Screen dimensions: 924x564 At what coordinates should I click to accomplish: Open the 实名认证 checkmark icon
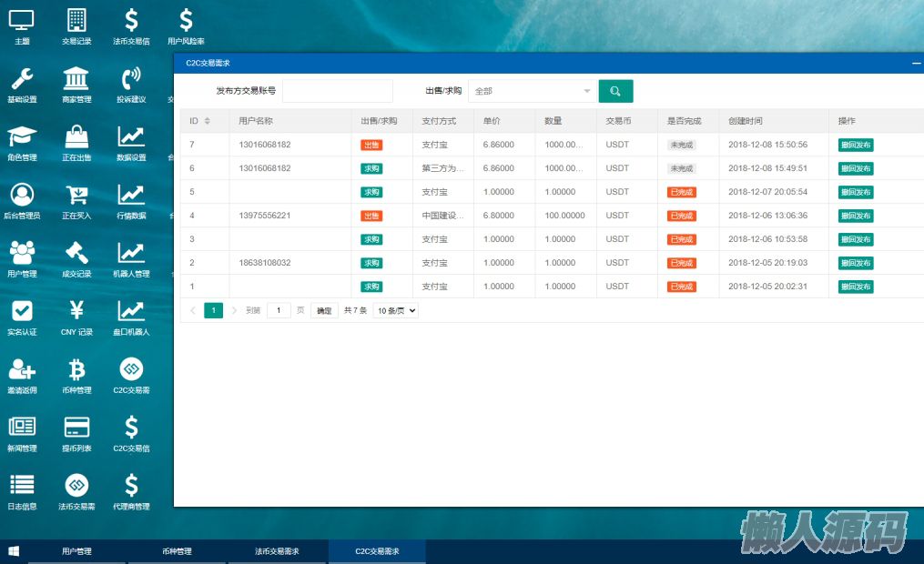point(22,312)
